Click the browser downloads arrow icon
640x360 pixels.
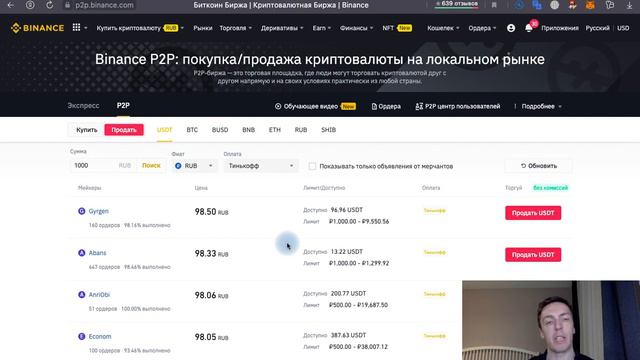(629, 5)
